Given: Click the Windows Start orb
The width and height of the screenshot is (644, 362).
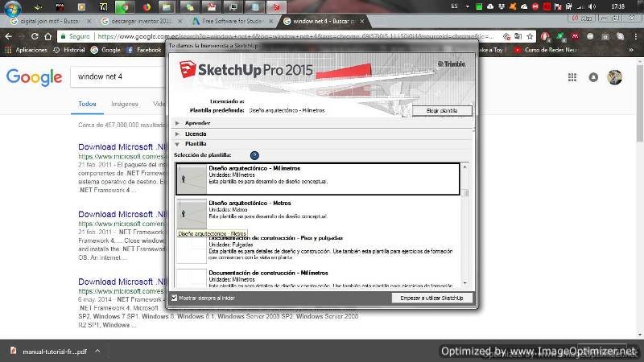Looking at the screenshot, I should pos(12,7).
